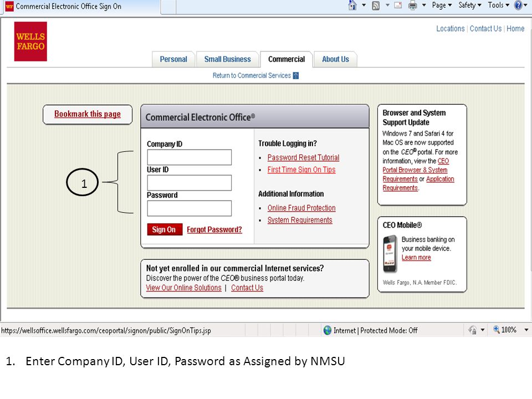Open the About Us tab
Image resolution: width=532 pixels, height=399 pixels.
point(335,59)
